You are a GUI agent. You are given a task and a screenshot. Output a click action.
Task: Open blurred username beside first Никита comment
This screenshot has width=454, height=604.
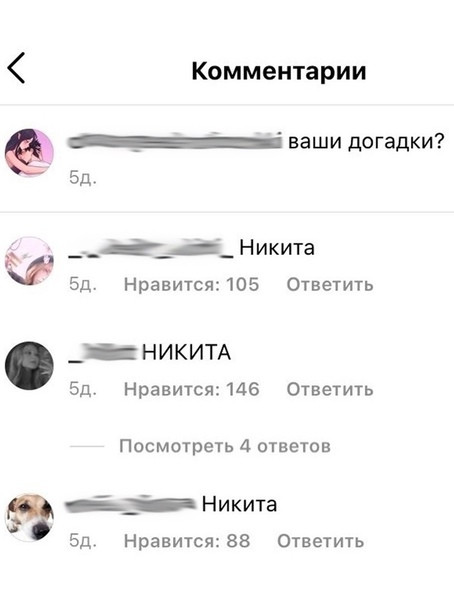point(151,248)
